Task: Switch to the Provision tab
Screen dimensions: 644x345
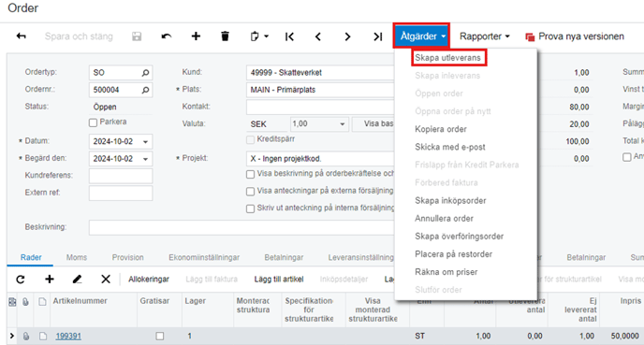Action: click(x=127, y=258)
